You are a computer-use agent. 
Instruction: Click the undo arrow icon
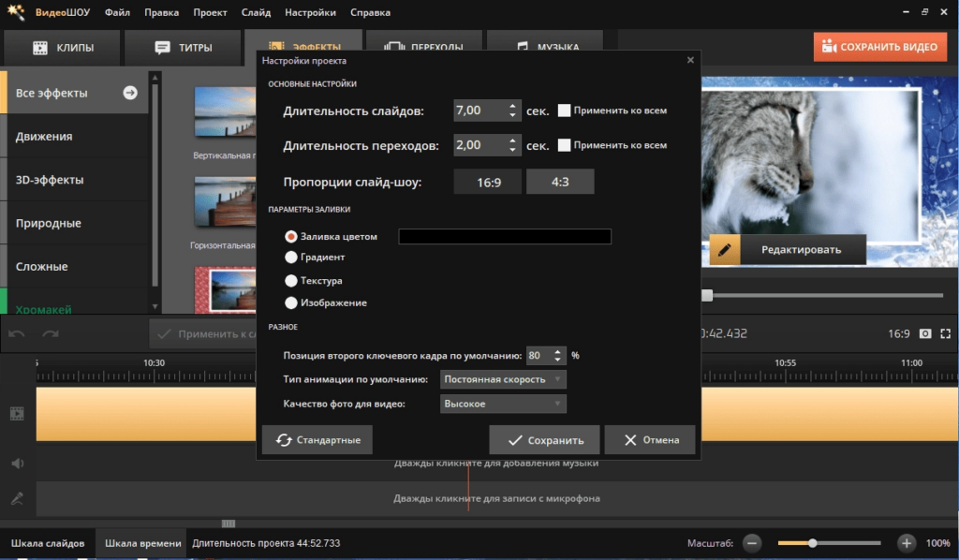[x=17, y=333]
